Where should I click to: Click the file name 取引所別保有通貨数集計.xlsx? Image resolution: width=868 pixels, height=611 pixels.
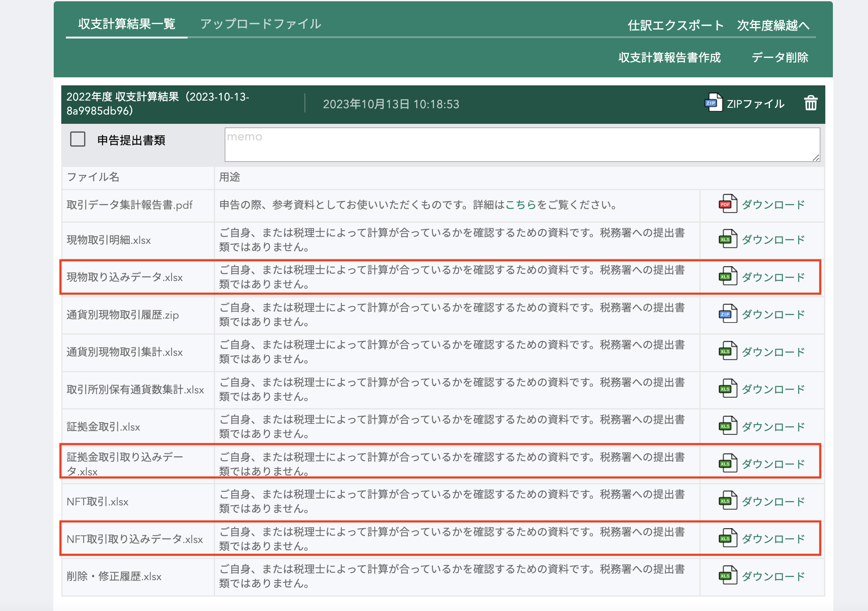coord(135,390)
